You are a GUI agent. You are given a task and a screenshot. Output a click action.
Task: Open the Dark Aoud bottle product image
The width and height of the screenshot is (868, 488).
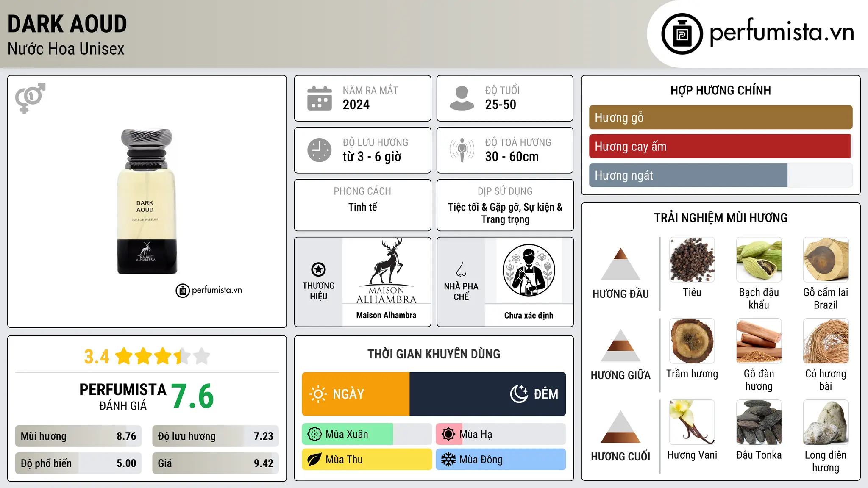(x=147, y=201)
